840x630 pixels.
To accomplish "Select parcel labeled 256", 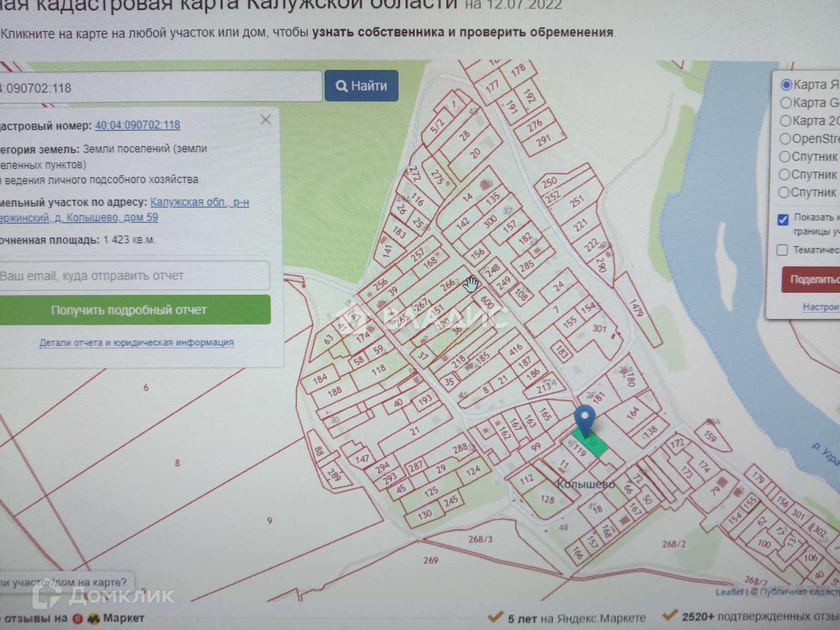I will (381, 285).
